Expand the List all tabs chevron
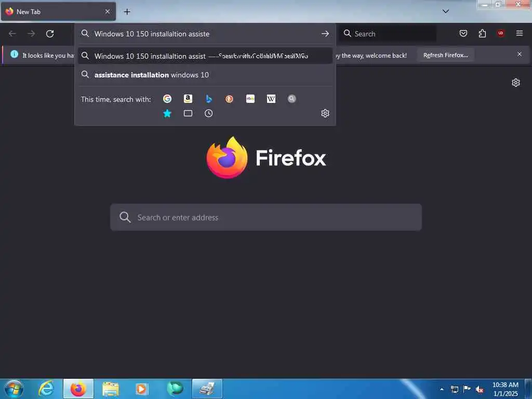The width and height of the screenshot is (532, 399). (x=446, y=11)
